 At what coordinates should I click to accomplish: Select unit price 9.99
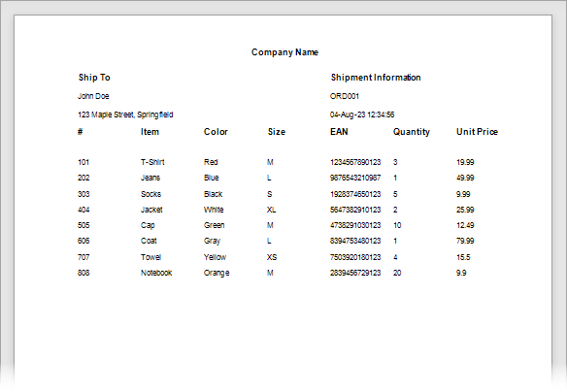click(x=463, y=194)
